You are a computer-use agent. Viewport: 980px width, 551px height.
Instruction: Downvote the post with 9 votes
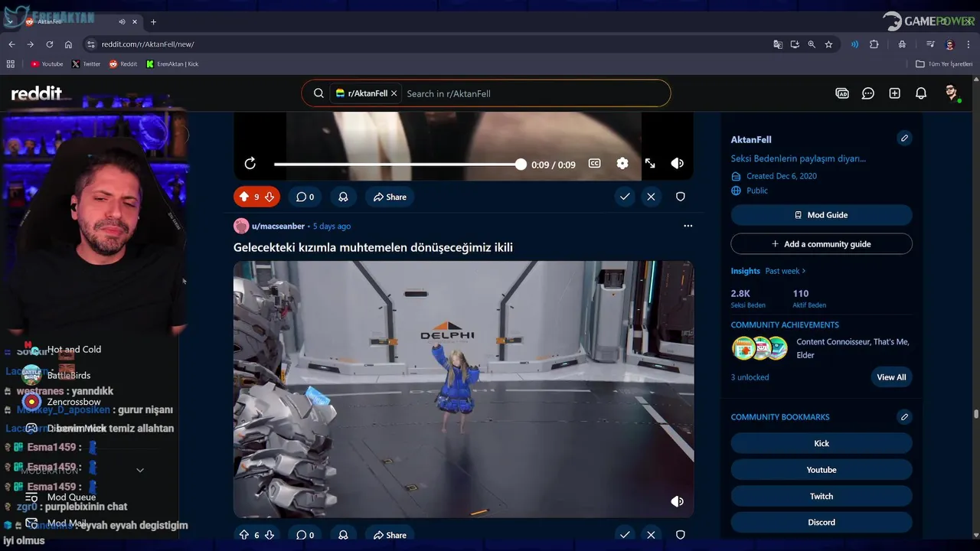tap(269, 197)
